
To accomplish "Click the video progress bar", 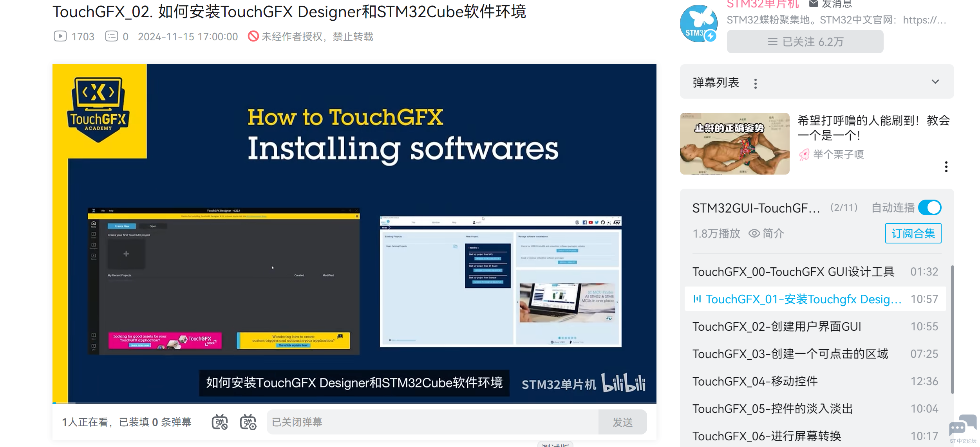I will pyautogui.click(x=354, y=402).
